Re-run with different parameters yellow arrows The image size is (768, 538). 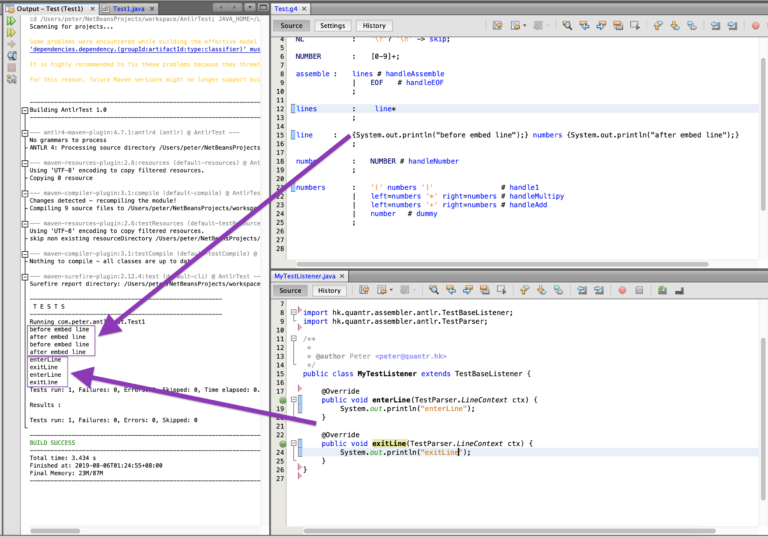tap(11, 33)
